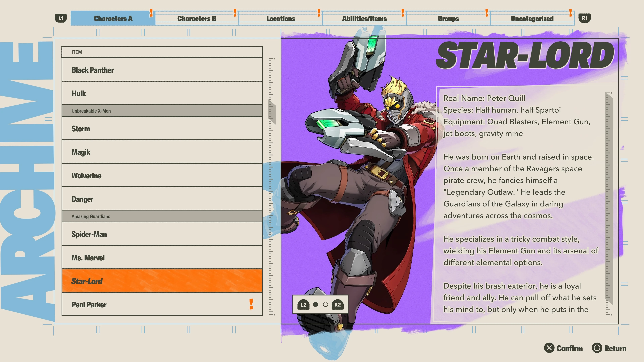
Task: Click the 'Species: Half human, half Spartoi' line
Action: (x=502, y=110)
